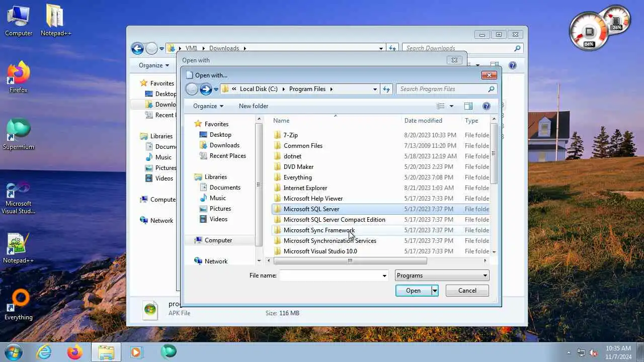
Task: Click the File name input field
Action: click(x=330, y=276)
